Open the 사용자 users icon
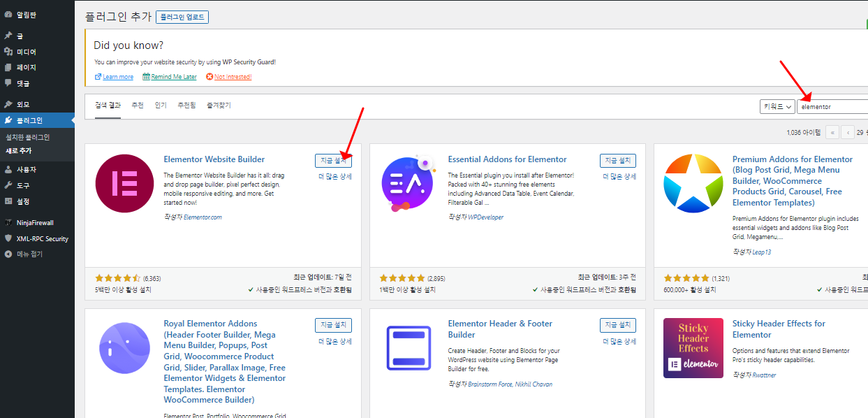The height and width of the screenshot is (418, 868). point(8,169)
